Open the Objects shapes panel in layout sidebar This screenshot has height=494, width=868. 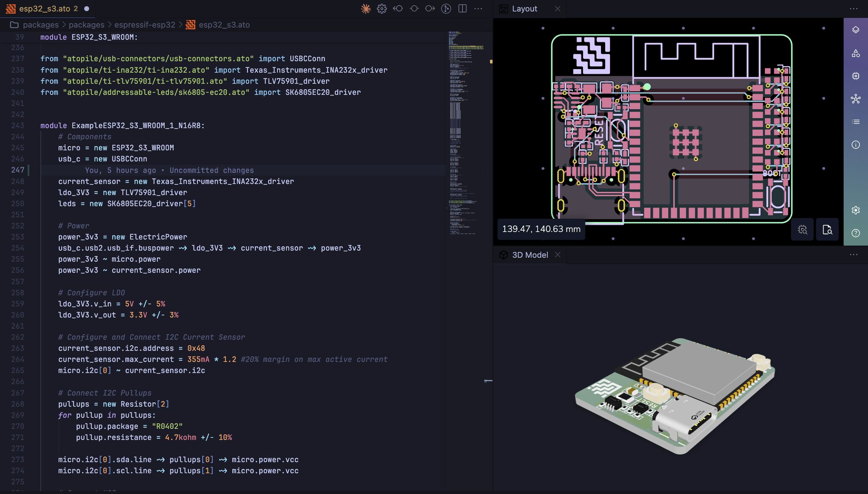point(856,53)
